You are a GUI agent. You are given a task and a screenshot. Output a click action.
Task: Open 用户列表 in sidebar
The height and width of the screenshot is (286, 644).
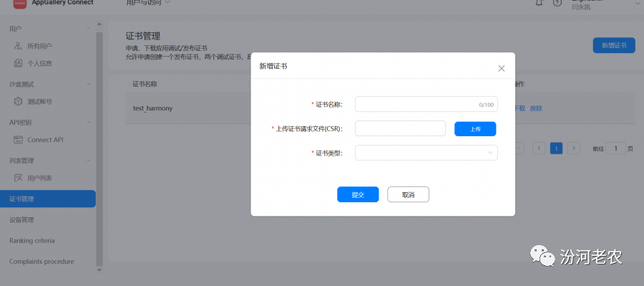39,178
